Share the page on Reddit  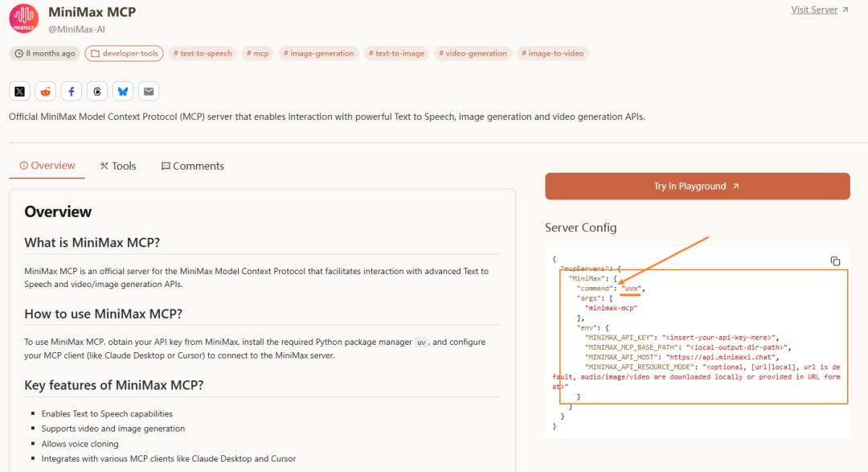tap(46, 92)
